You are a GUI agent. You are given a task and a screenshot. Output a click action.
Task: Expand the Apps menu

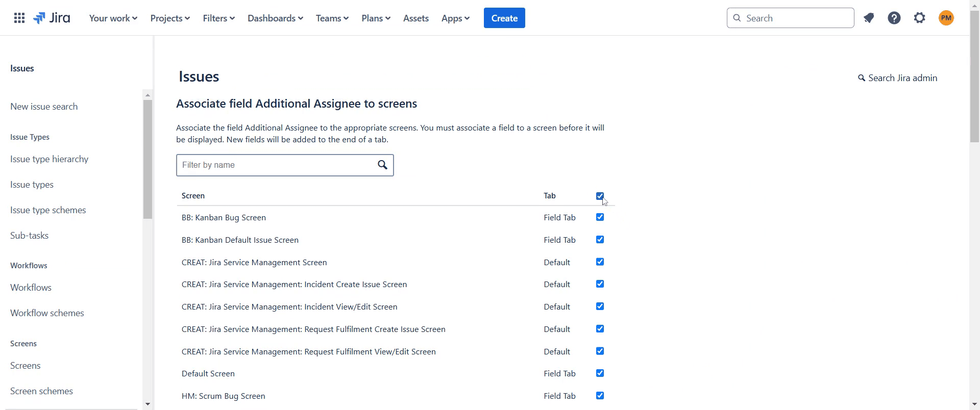click(455, 18)
